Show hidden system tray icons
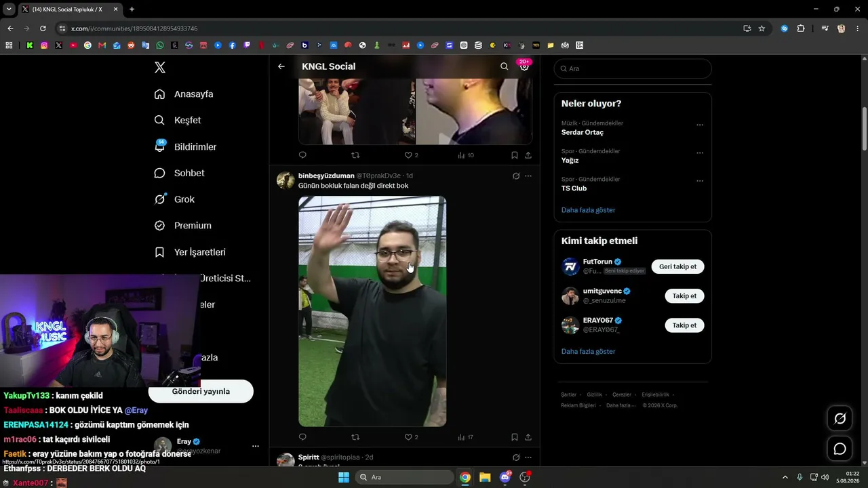 [x=785, y=477]
